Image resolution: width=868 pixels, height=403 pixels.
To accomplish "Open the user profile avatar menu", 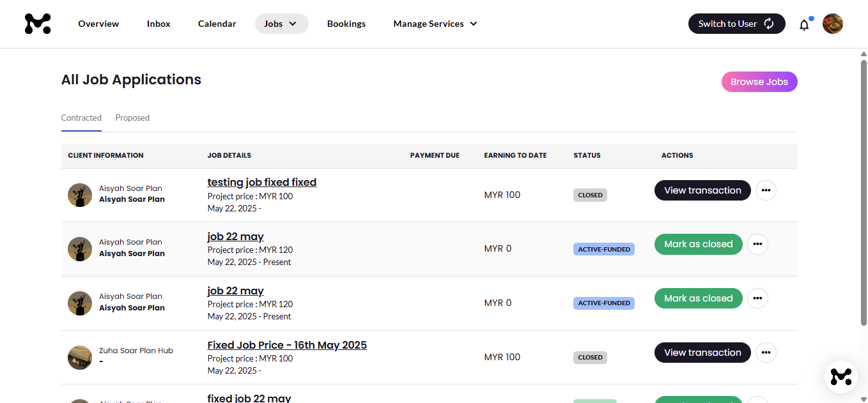I will tap(832, 24).
